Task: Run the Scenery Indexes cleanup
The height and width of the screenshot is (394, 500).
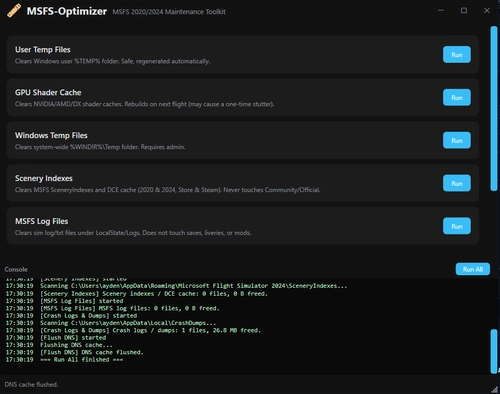Action: tap(457, 183)
